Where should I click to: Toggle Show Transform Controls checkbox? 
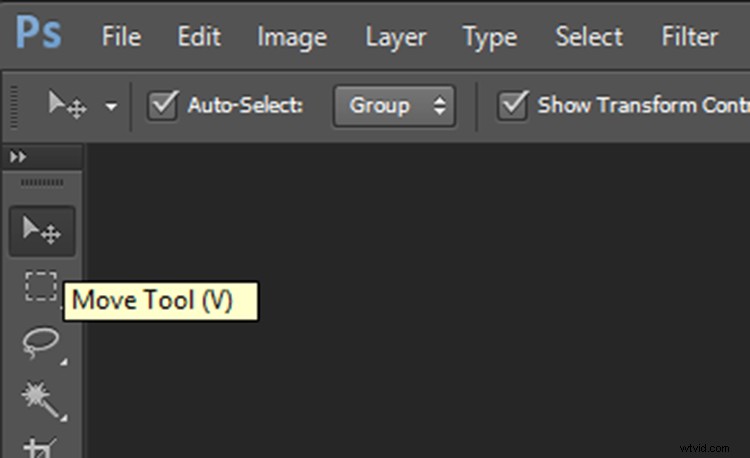513,105
